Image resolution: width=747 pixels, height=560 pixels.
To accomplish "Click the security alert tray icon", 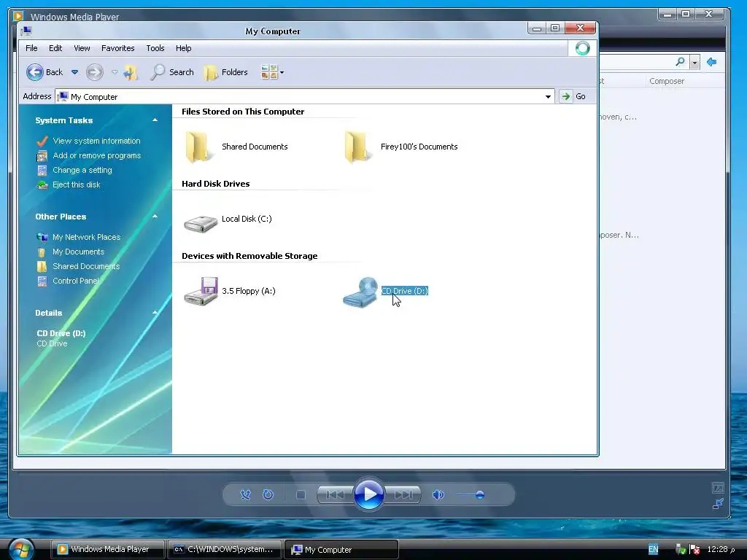I will (694, 550).
